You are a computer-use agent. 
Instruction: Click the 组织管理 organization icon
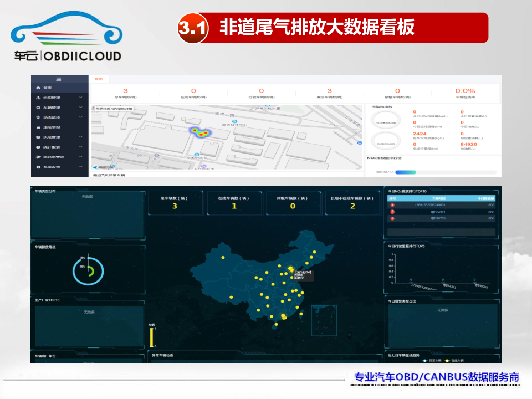click(x=38, y=98)
